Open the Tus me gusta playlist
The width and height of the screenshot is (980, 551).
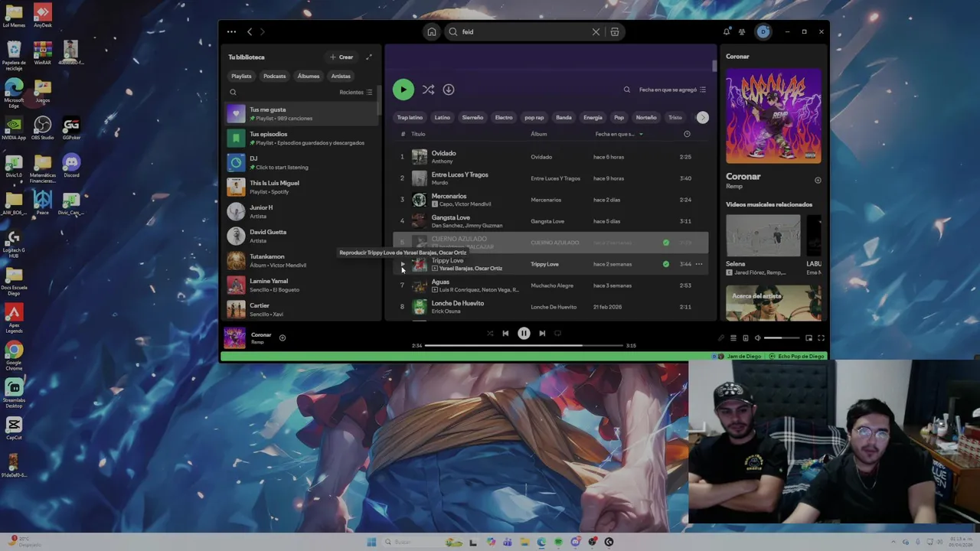click(302, 113)
